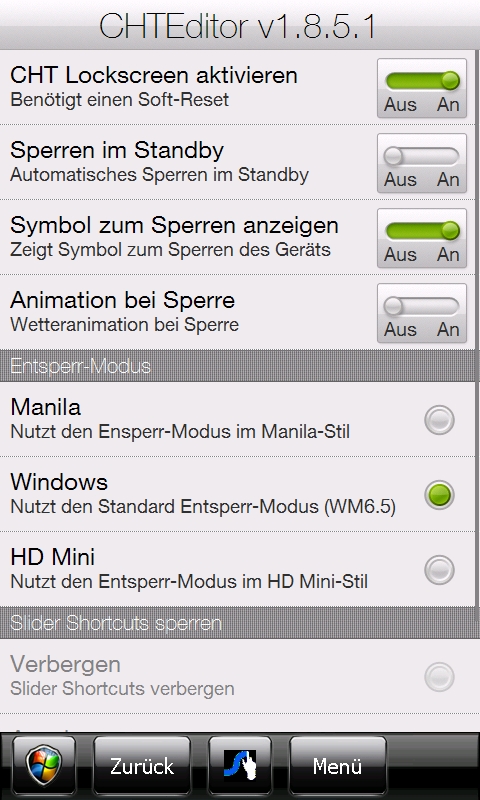Open the Menü button
The image size is (480, 800).
pyautogui.click(x=338, y=765)
